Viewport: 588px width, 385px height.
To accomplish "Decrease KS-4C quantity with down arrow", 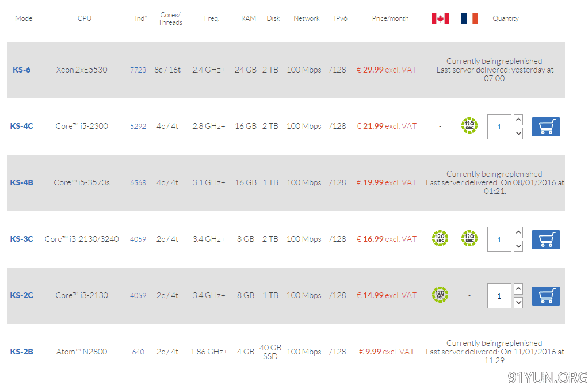I will click(x=518, y=133).
